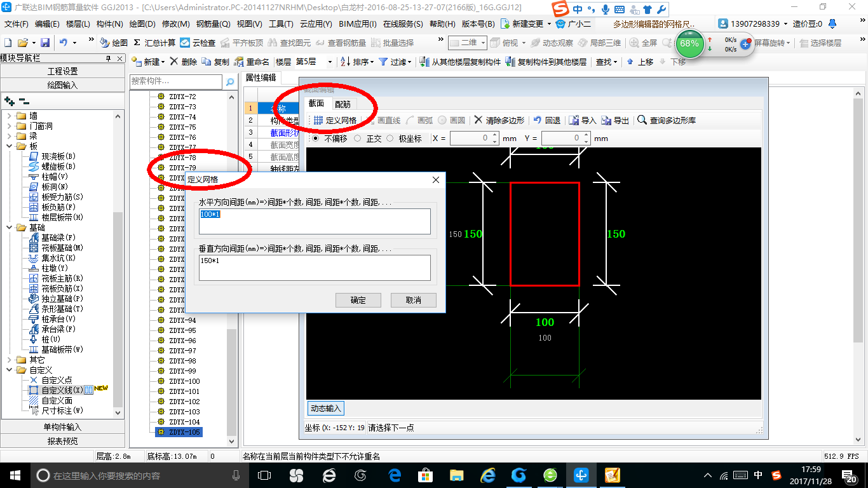Click 复制构件到其他楼层 icon

[546, 62]
